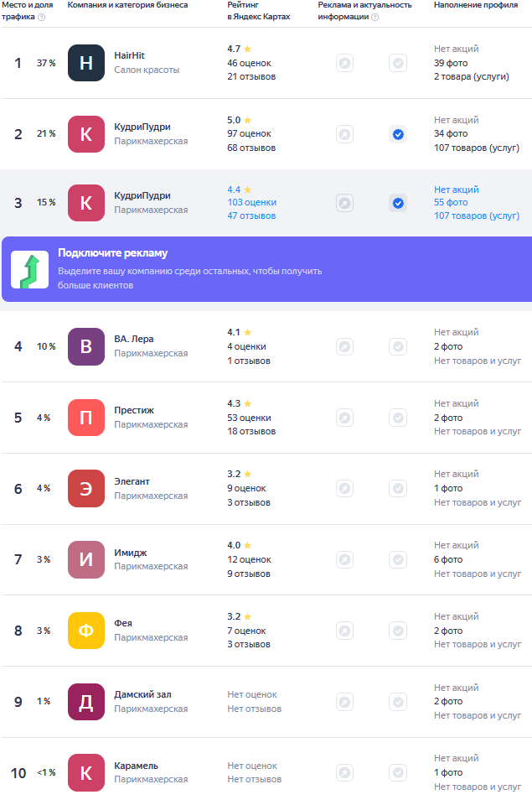Click the yellow Фея avatar icon
The width and height of the screenshot is (532, 805).
coord(86,631)
